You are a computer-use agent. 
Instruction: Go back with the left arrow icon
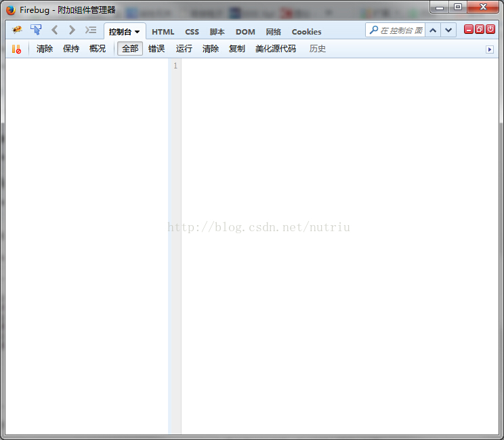click(x=55, y=31)
